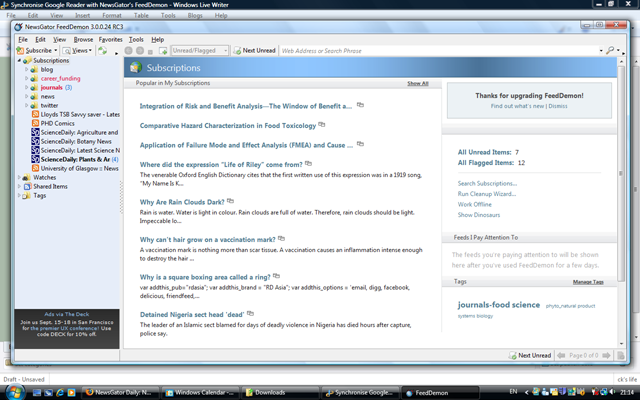The image size is (640, 400).
Task: Open FeedDemon's Favorites menu
Action: click(110, 40)
